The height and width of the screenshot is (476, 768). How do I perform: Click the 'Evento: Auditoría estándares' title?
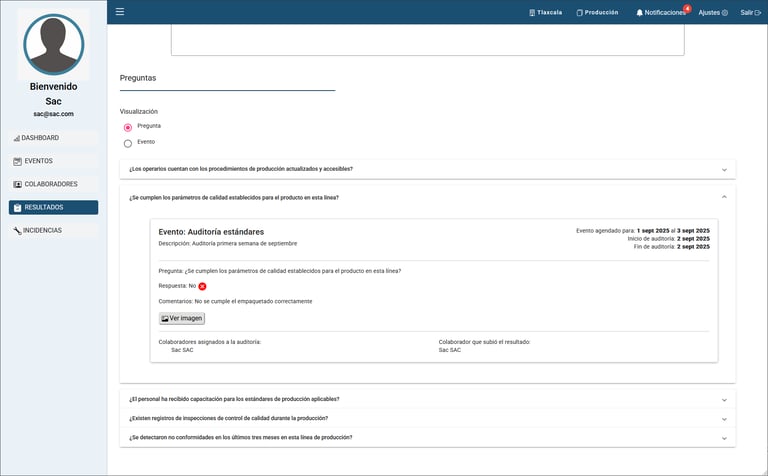pyautogui.click(x=211, y=232)
